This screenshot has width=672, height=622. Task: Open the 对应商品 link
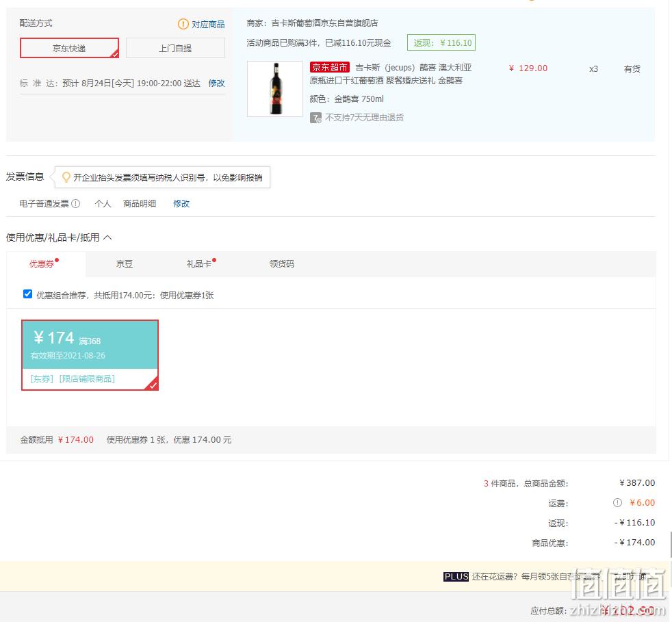(x=208, y=24)
